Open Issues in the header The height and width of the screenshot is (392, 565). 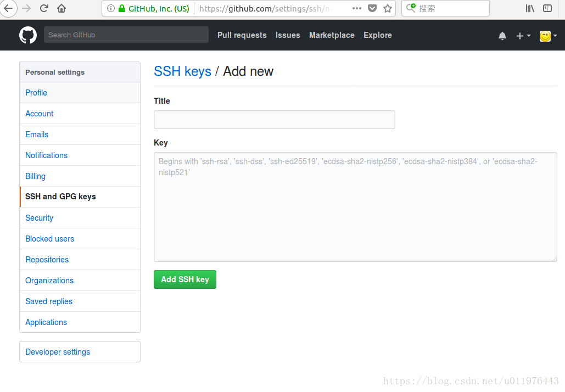[x=288, y=35]
